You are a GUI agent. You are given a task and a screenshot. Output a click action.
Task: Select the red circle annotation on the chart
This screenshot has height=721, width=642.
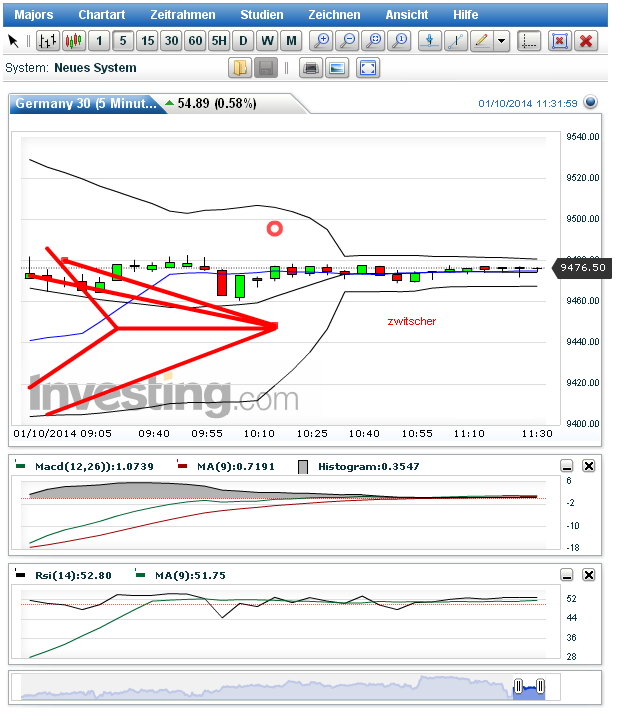275,229
